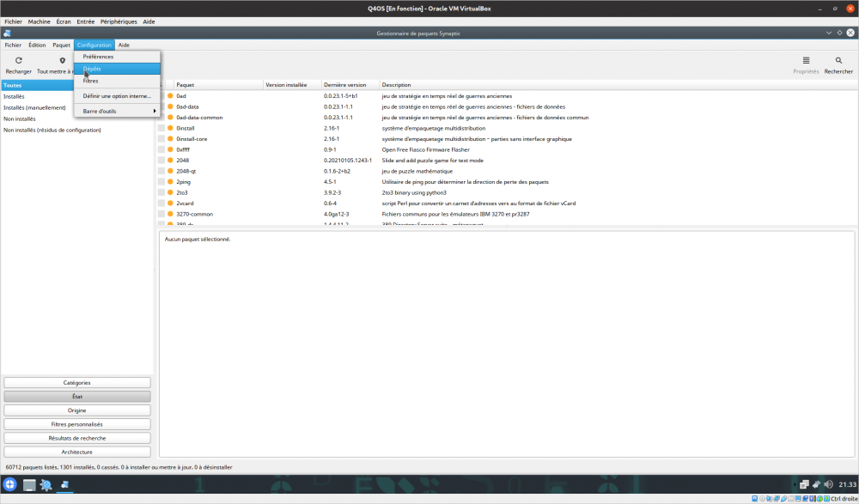This screenshot has height=504, width=859.
Task: Open the Q4OS start menu in taskbar
Action: click(x=10, y=485)
